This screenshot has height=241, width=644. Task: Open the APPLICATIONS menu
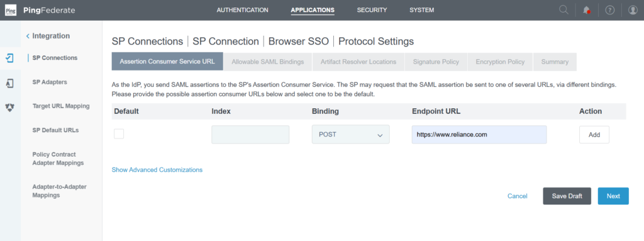(313, 10)
